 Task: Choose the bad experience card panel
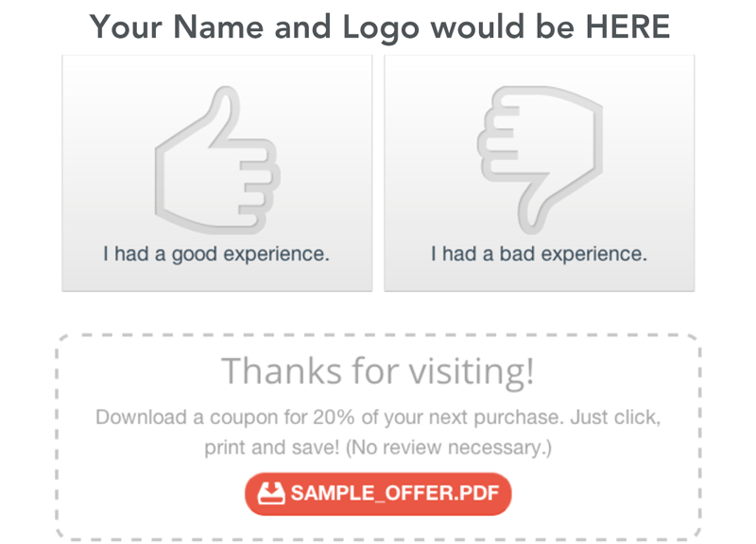(x=539, y=173)
